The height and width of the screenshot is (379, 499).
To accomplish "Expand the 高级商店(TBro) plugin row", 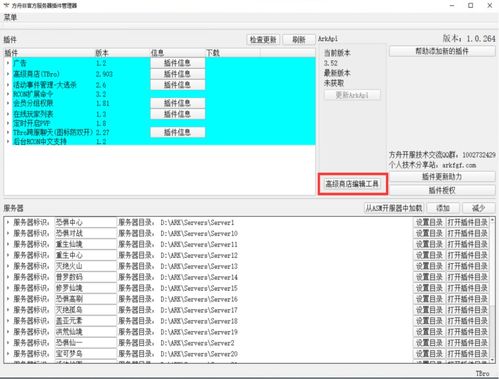I will (x=8, y=74).
